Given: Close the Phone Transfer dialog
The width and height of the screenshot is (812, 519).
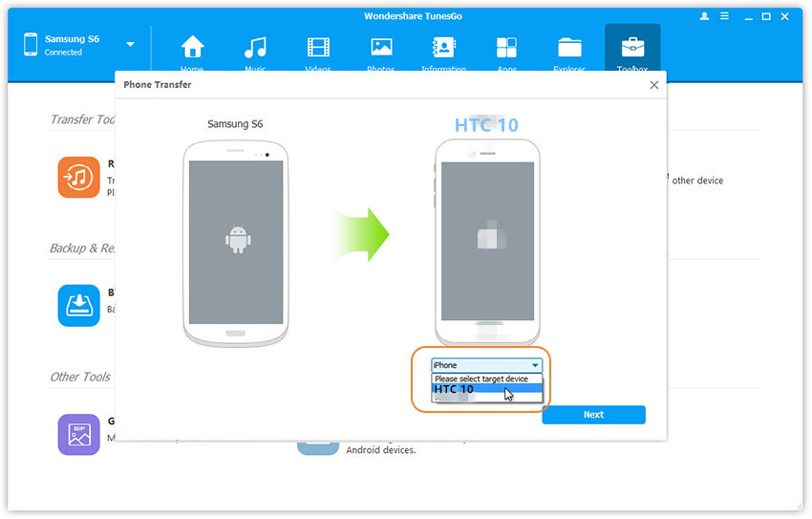Looking at the screenshot, I should [654, 85].
